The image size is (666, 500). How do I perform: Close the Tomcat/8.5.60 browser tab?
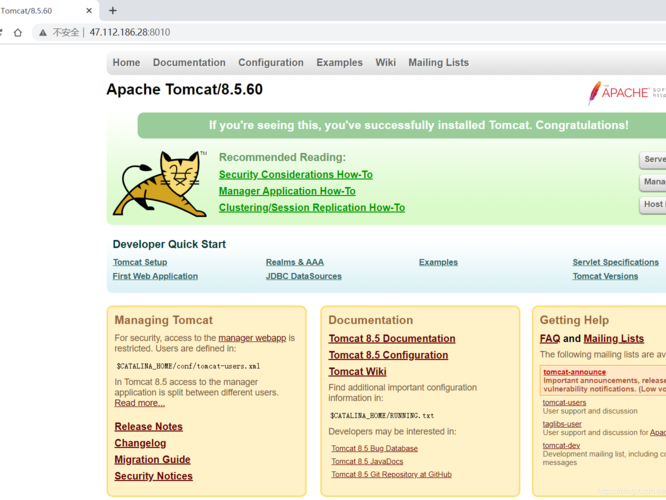[x=89, y=11]
